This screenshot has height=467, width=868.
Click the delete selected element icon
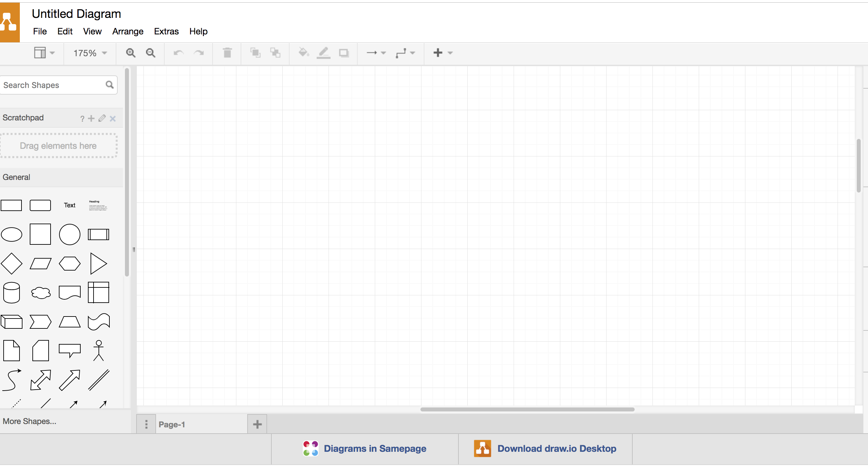pyautogui.click(x=227, y=52)
